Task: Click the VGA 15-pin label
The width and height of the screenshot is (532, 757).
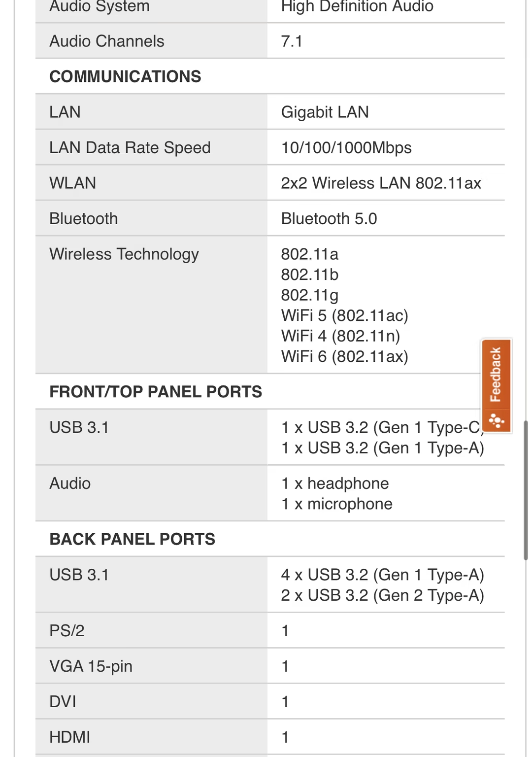Action: 91,666
